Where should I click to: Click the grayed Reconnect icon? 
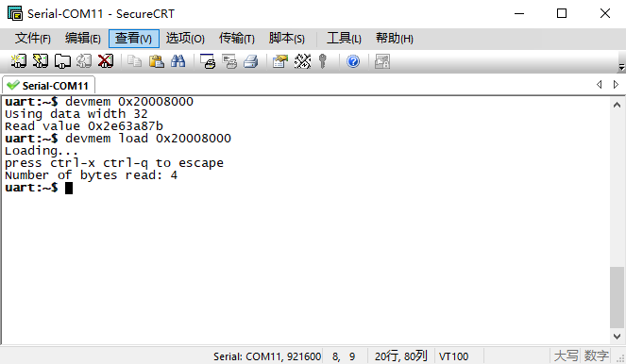click(84, 61)
